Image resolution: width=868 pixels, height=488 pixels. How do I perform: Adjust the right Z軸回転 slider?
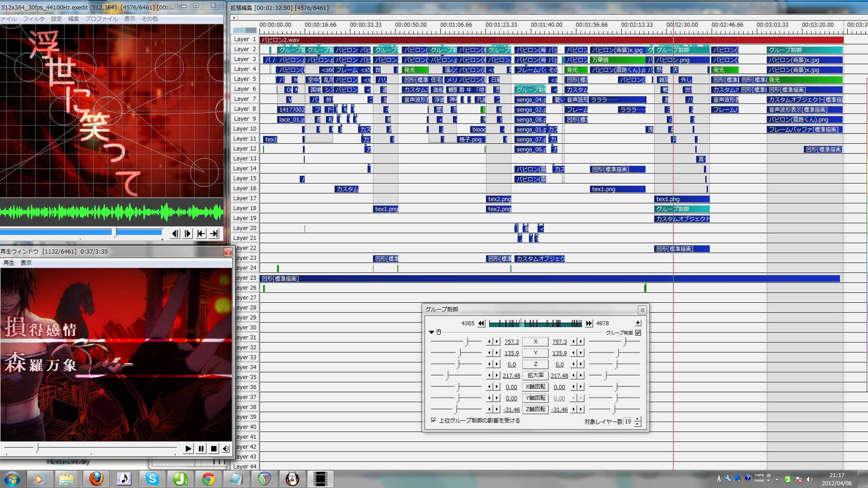(x=614, y=409)
